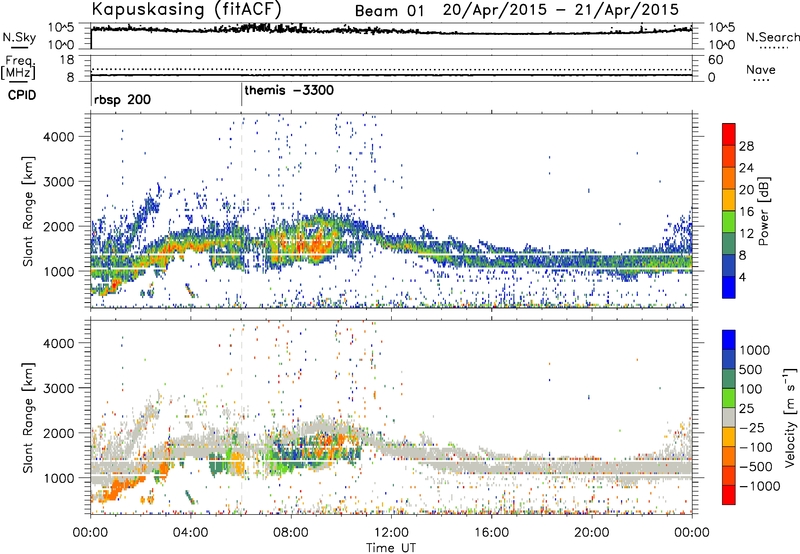
Task: Click the '500' tick on Velocity scale
Action: pos(753,370)
